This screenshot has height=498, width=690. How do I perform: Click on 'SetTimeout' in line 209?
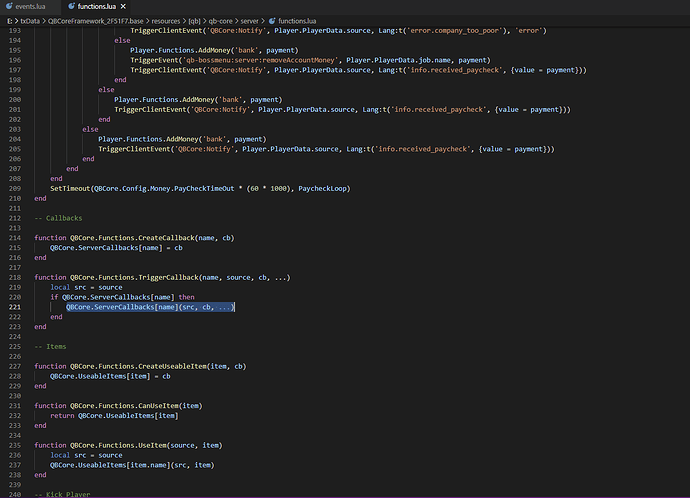pos(70,188)
